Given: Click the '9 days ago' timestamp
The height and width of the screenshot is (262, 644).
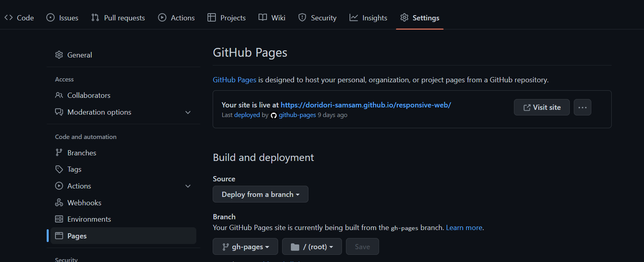Looking at the screenshot, I should pos(332,115).
